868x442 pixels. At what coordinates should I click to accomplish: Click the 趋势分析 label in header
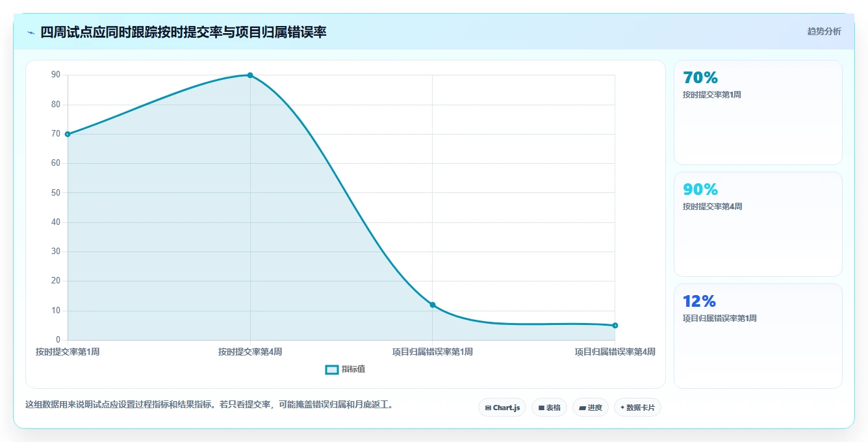pos(824,31)
